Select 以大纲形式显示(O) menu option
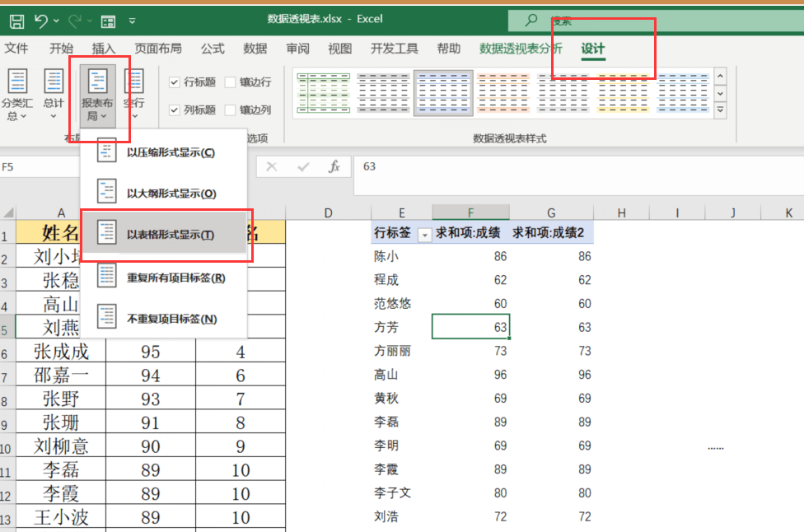Image resolution: width=804 pixels, height=532 pixels. pyautogui.click(x=164, y=193)
